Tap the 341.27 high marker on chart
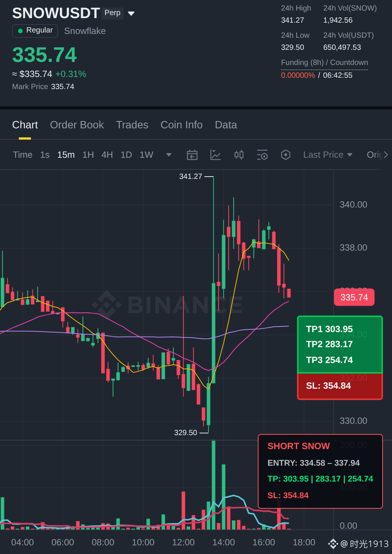This screenshot has height=554, width=392. coord(191,177)
